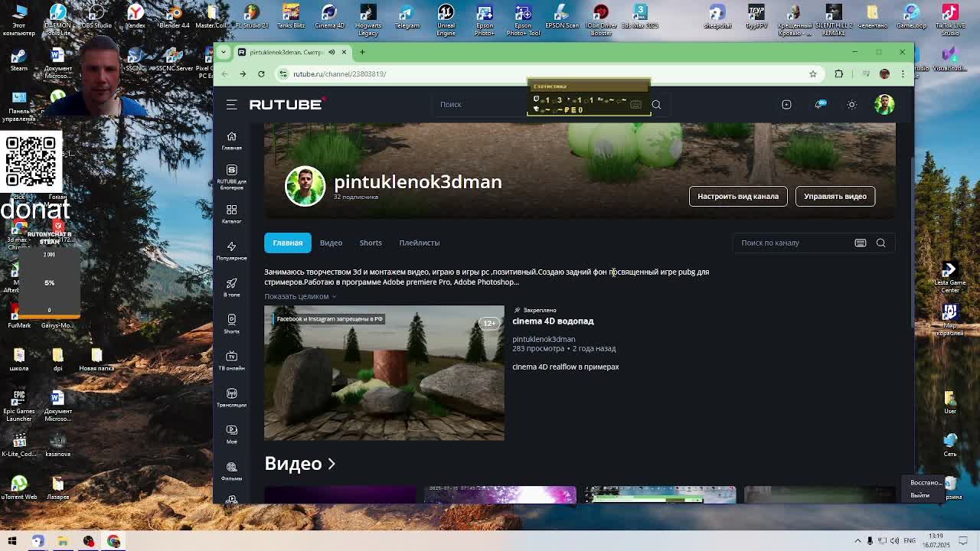Screen dimensions: 980x551
Task: Click the channel avatar picture
Action: click(305, 186)
